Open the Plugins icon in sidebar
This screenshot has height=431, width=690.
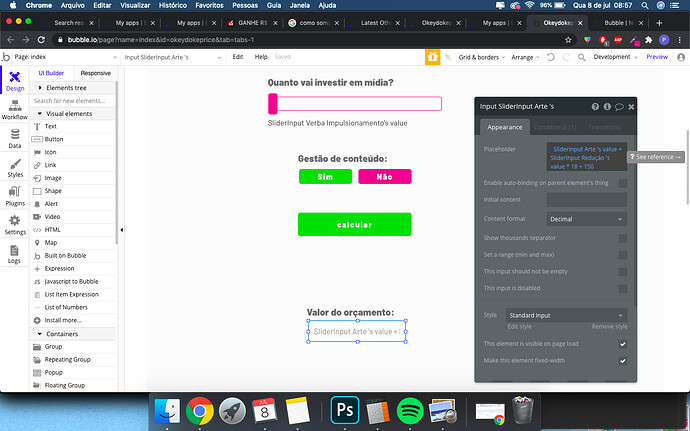(x=15, y=192)
